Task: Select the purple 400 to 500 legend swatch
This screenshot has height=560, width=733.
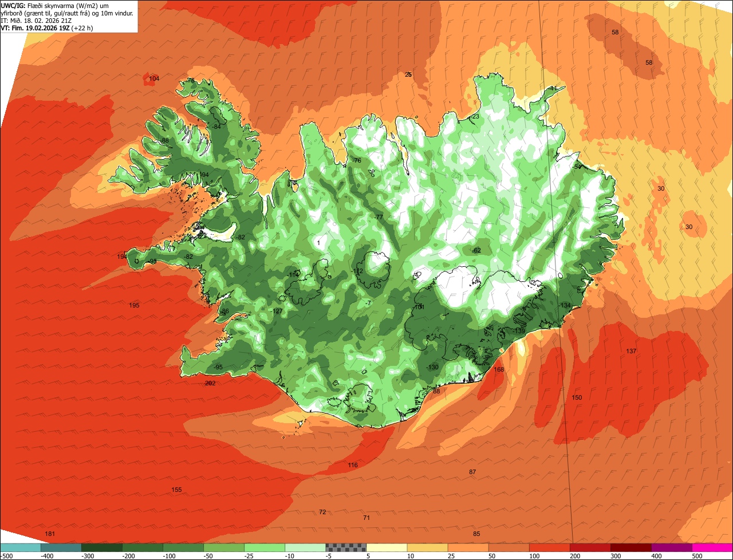Action: [672, 547]
